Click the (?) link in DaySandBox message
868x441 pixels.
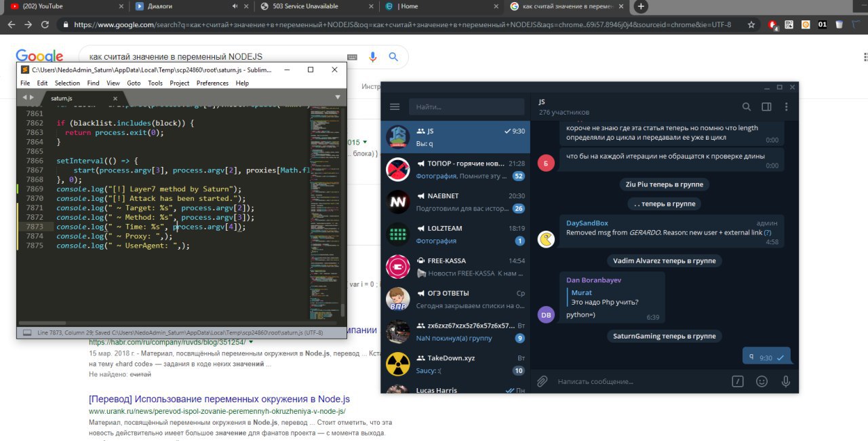click(x=767, y=232)
